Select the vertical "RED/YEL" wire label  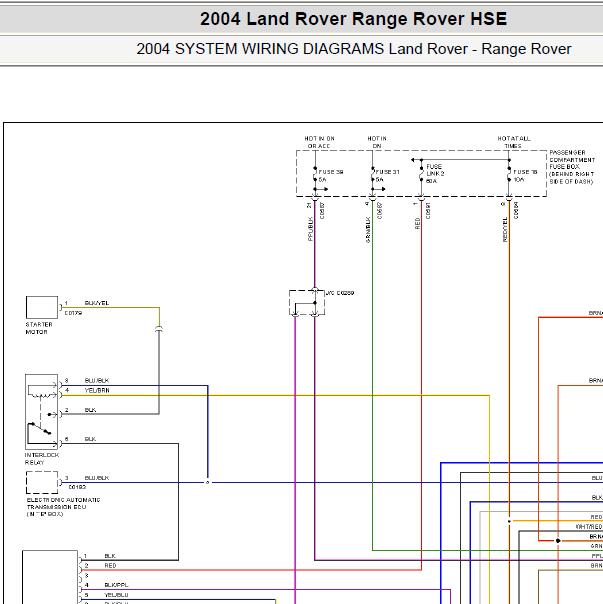coord(505,229)
